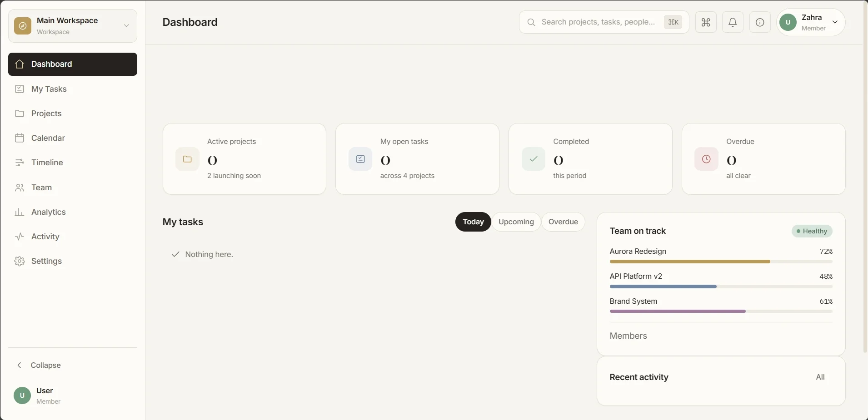The width and height of the screenshot is (868, 420).
Task: Click the Active projects folder icon
Action: [x=187, y=159]
